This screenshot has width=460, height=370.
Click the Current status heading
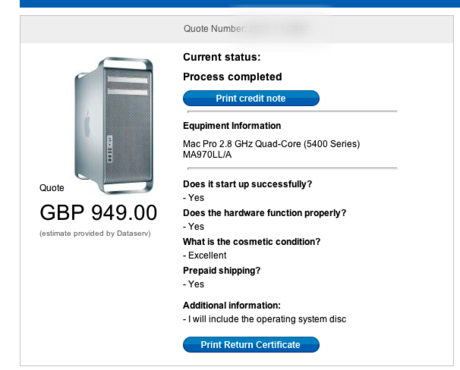(x=222, y=57)
